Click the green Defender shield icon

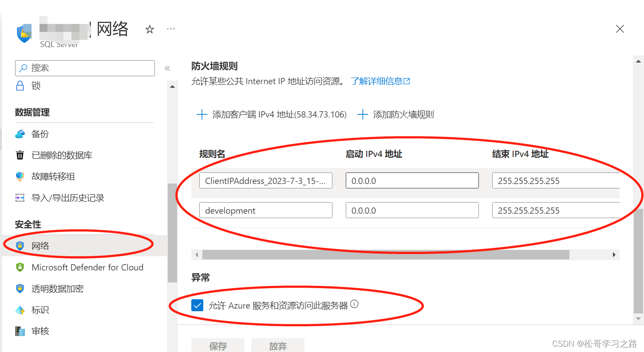click(x=20, y=267)
